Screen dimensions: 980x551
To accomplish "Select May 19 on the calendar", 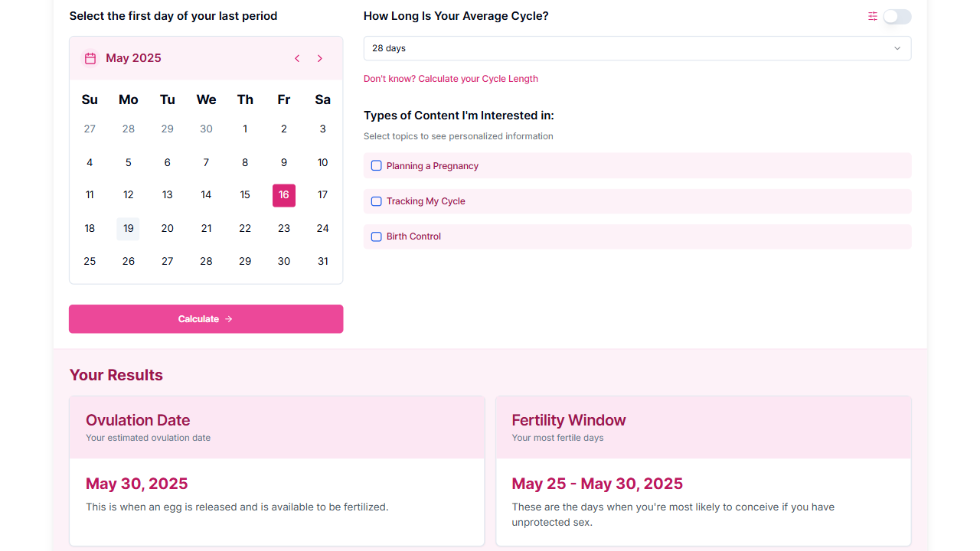I will [x=128, y=228].
